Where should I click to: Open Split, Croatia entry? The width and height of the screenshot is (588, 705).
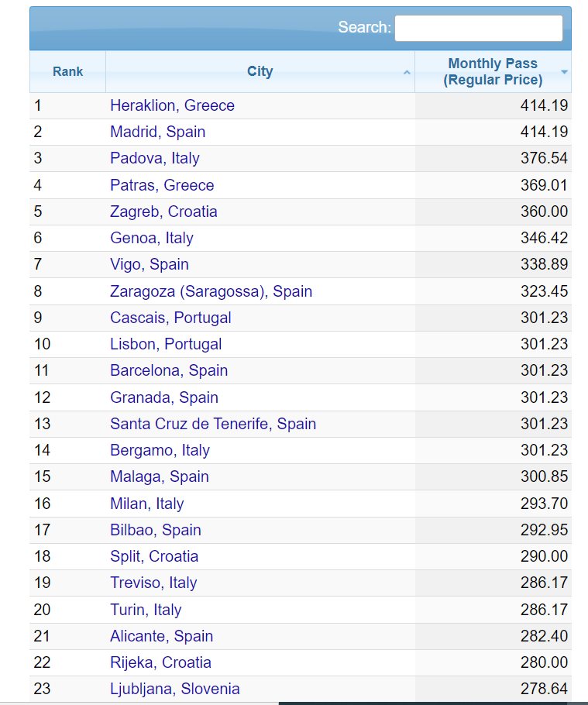(x=154, y=556)
